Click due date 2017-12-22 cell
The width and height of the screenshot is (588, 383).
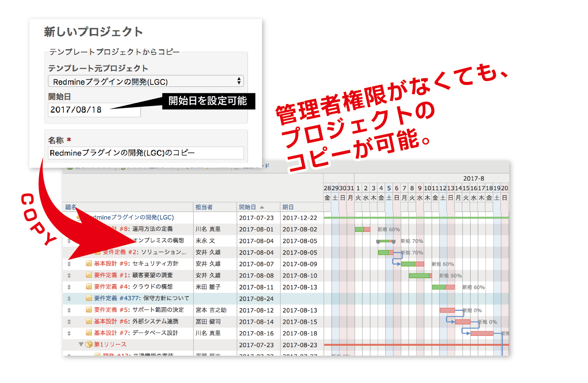point(300,218)
